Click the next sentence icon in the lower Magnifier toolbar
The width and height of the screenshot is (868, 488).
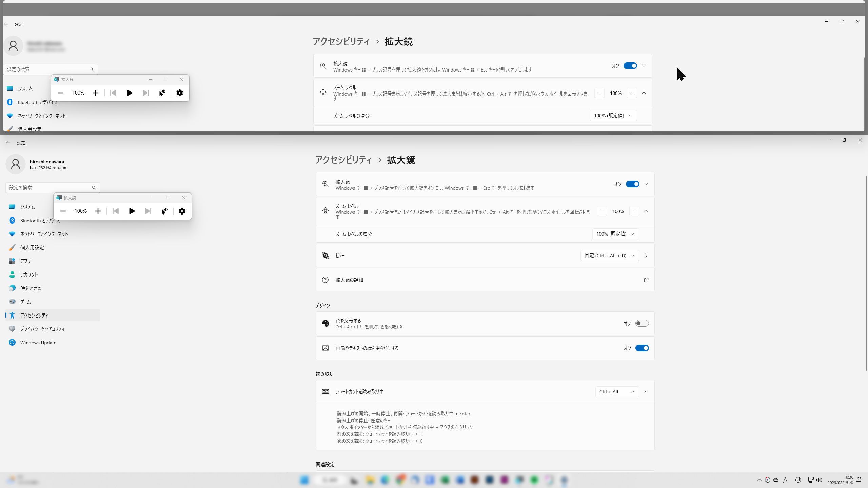(148, 211)
